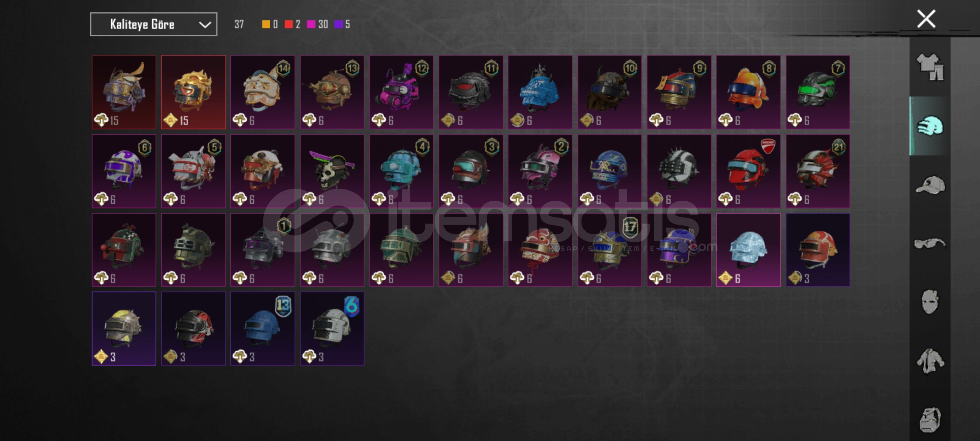Open the outfits category icon in sidebar

click(x=930, y=67)
